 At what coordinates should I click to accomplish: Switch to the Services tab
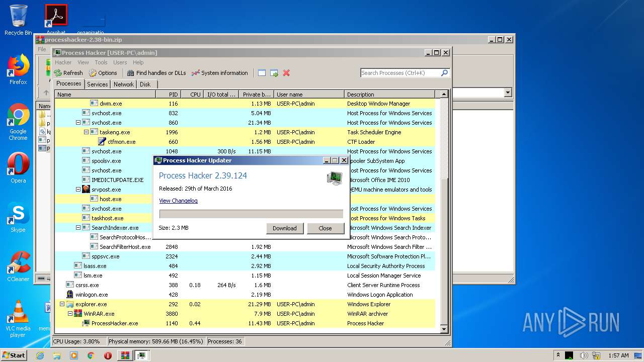(x=97, y=84)
